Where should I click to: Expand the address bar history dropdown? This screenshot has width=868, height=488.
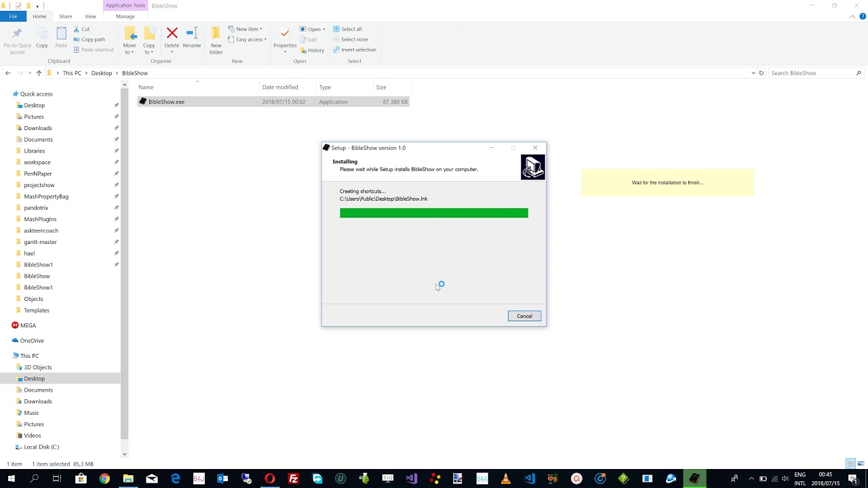click(753, 73)
